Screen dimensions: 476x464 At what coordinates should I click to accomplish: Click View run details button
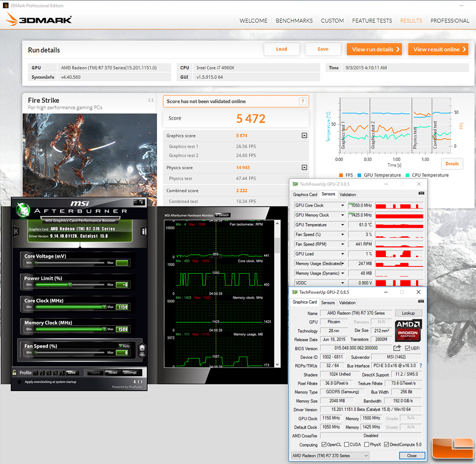click(x=374, y=49)
